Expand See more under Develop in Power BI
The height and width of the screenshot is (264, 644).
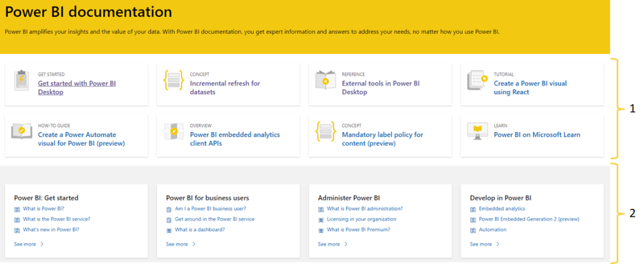coord(485,244)
